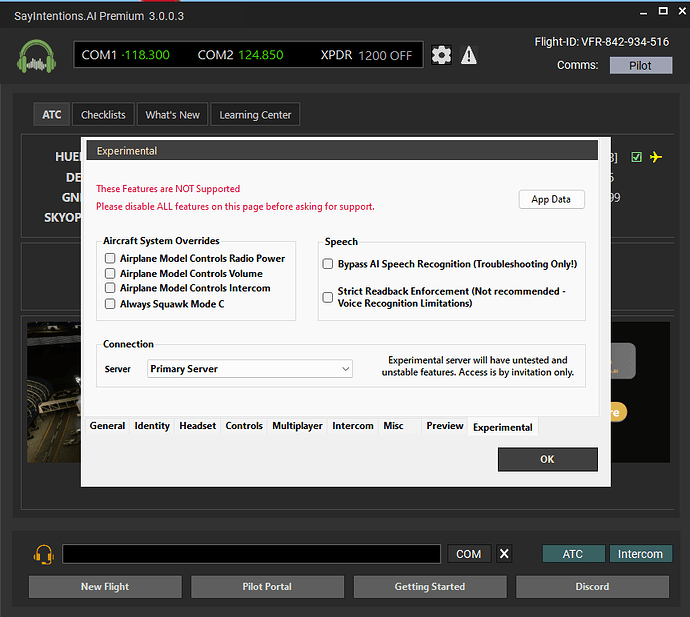Click the airport scene thumbnail image
Image resolution: width=690 pixels, height=617 pixels.
point(54,392)
